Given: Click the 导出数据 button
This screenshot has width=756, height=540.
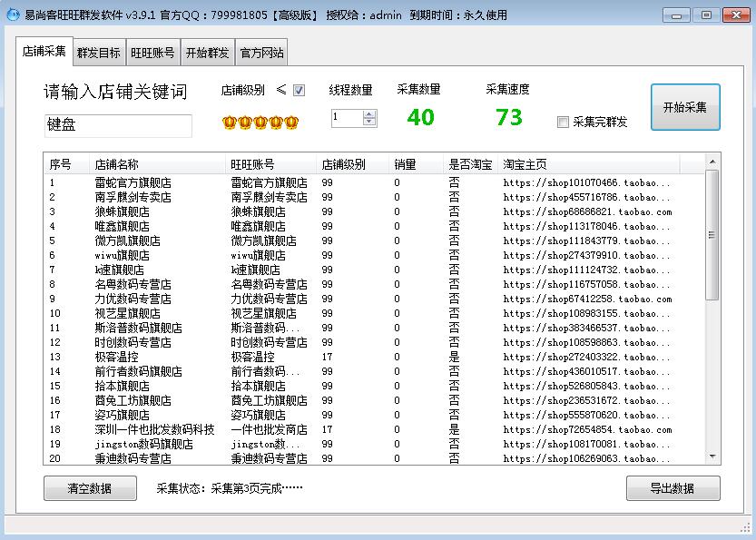Looking at the screenshot, I should pyautogui.click(x=673, y=488).
